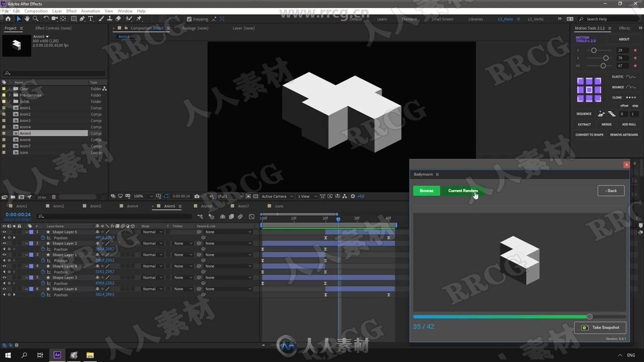The height and width of the screenshot is (362, 644).
Task: Click the Motion Tools EXTRACT button
Action: point(584,124)
